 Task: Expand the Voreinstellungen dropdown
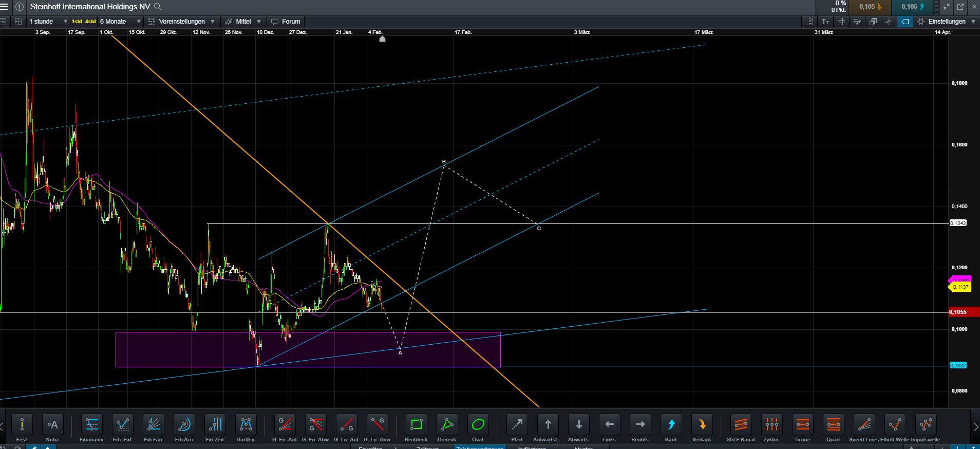coord(181,22)
